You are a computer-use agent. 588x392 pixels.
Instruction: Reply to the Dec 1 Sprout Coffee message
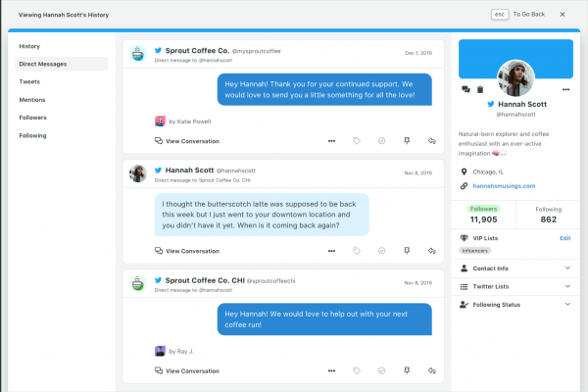click(x=432, y=141)
